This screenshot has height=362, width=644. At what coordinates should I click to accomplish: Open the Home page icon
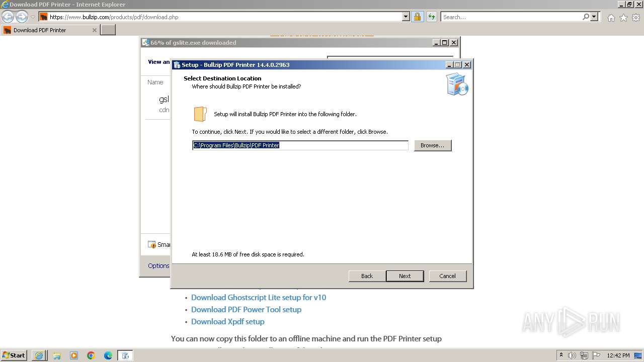coord(611,18)
